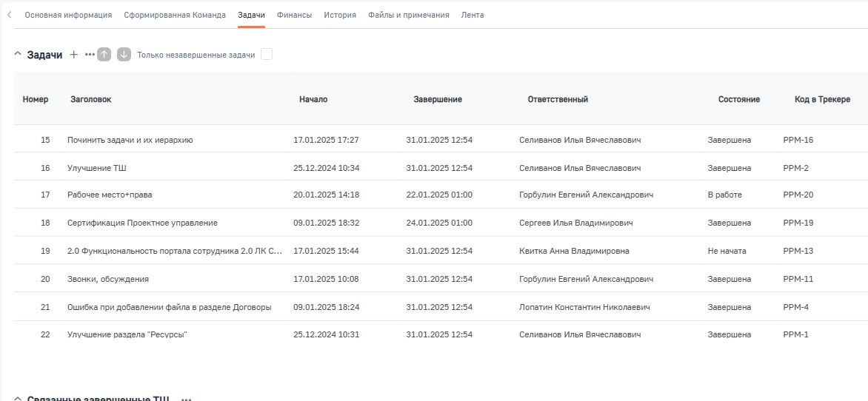The width and height of the screenshot is (868, 401).
Task: Open task 2.0 Функциональность портала сотрудника
Action: [174, 251]
